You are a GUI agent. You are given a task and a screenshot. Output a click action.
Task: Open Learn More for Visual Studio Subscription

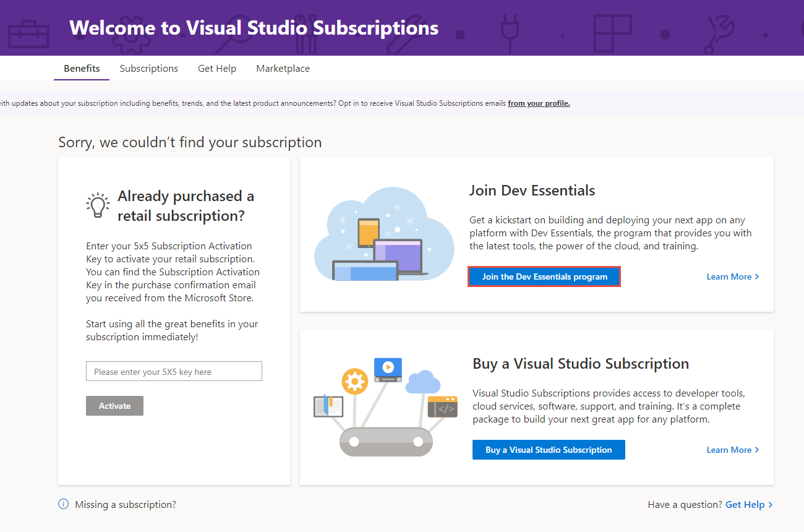pos(732,450)
